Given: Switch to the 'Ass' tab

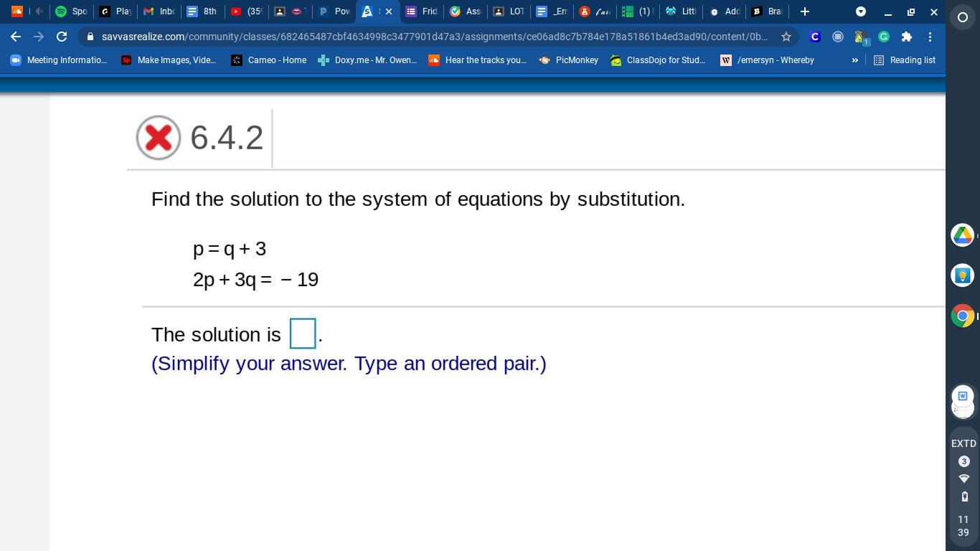Looking at the screenshot, I should (464, 11).
